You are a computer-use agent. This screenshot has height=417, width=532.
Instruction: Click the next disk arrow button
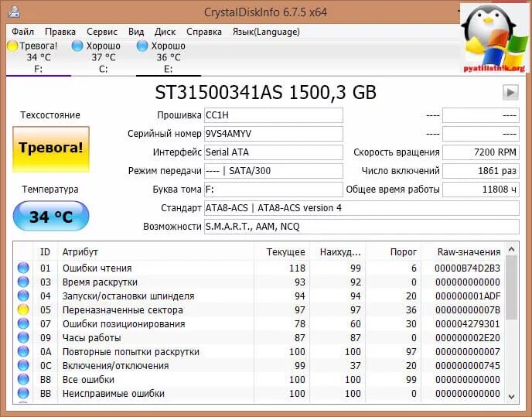point(510,92)
